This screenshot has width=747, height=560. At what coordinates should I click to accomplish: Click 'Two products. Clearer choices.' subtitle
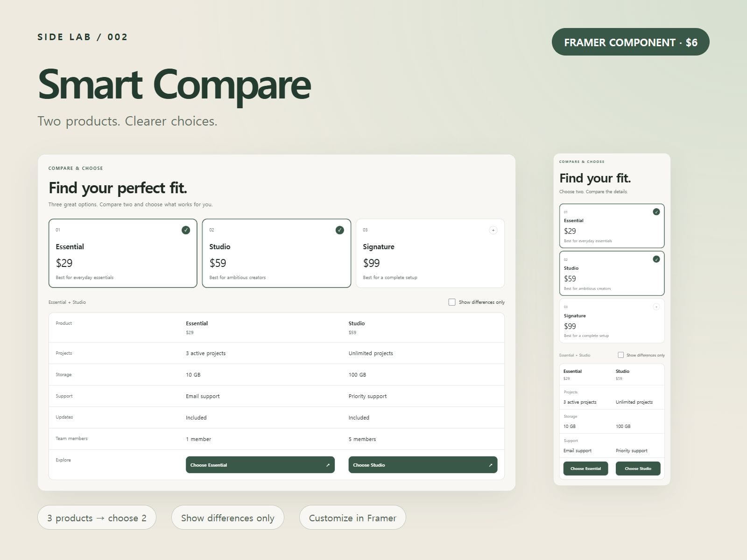pyautogui.click(x=127, y=121)
